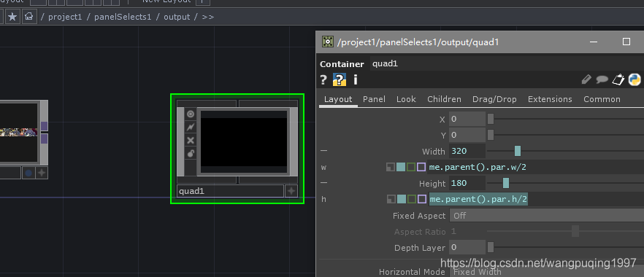Collapse the Height parameter expander
Image resolution: width=644 pixels, height=277 pixels.
point(324,183)
